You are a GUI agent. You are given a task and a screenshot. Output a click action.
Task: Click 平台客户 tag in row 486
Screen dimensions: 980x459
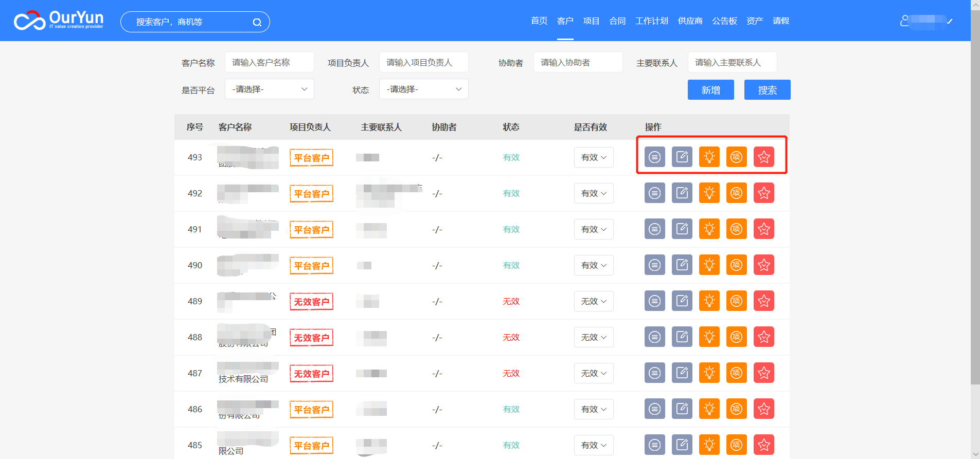(311, 410)
